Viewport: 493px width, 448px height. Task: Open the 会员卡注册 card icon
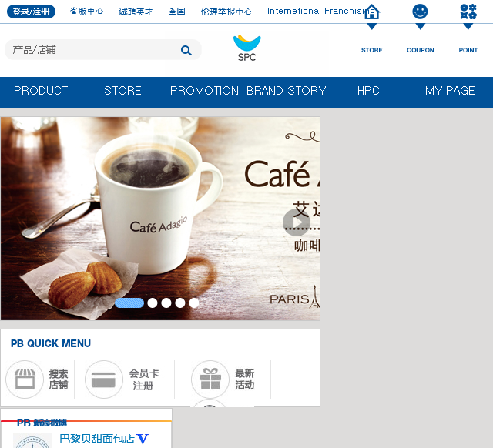click(x=104, y=379)
